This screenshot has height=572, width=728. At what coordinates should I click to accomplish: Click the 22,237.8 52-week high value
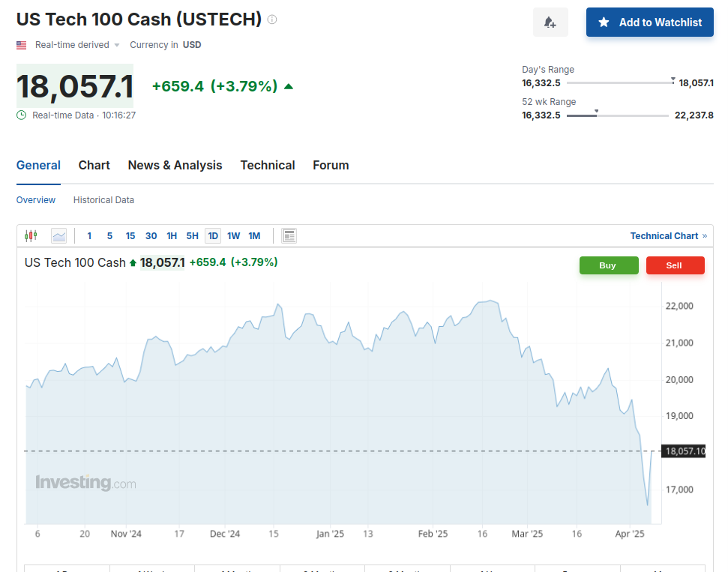click(x=694, y=115)
